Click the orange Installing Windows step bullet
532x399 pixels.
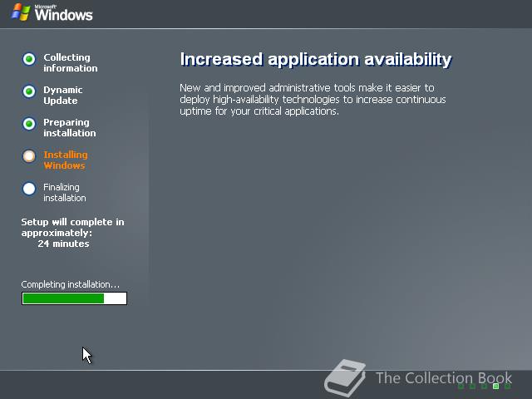click(29, 156)
